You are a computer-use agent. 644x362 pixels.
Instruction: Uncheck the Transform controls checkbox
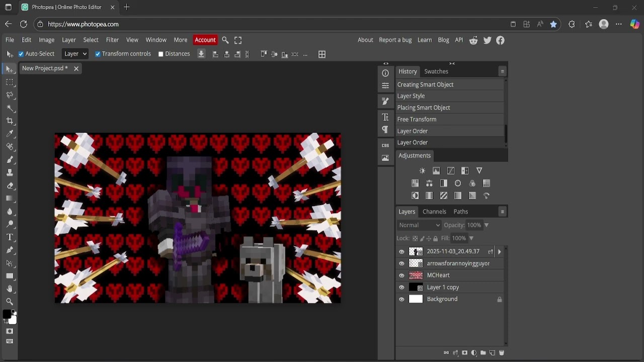[x=98, y=54]
